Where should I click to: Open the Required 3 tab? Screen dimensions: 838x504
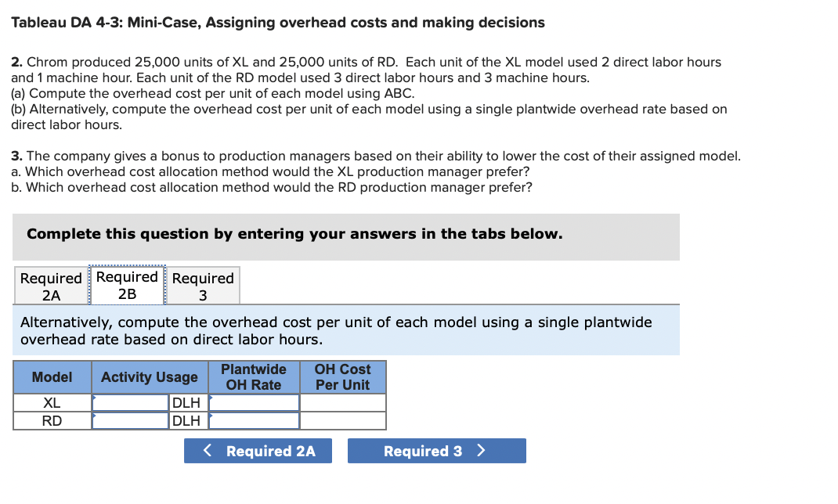click(x=203, y=285)
